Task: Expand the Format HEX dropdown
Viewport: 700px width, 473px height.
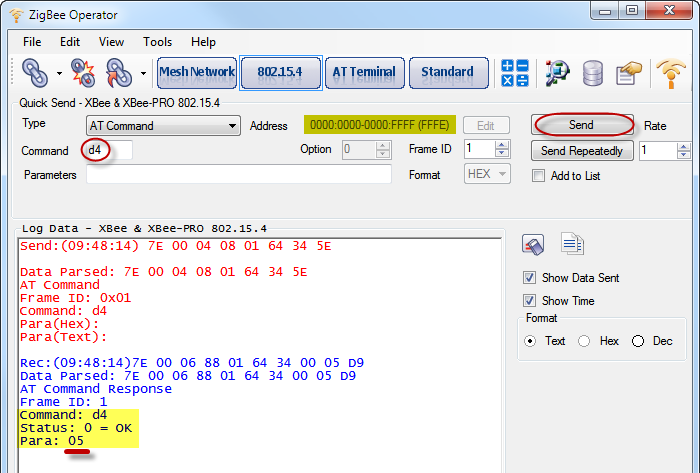Action: click(x=487, y=174)
